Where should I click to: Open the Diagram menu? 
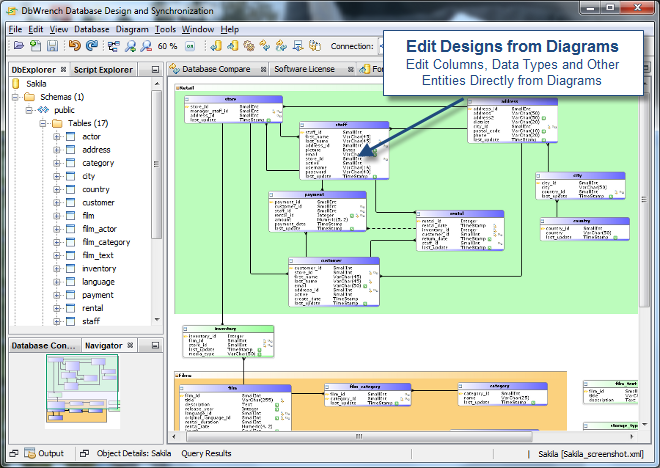coord(132,29)
